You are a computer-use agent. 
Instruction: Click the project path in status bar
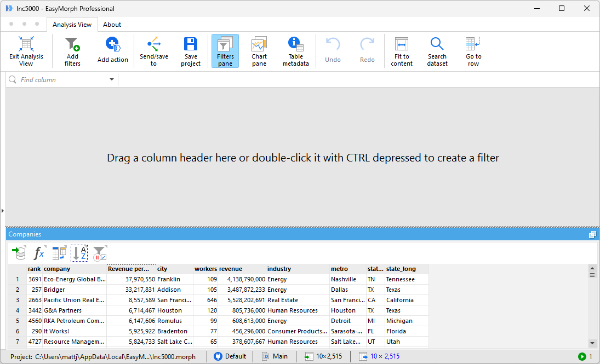coord(102,356)
